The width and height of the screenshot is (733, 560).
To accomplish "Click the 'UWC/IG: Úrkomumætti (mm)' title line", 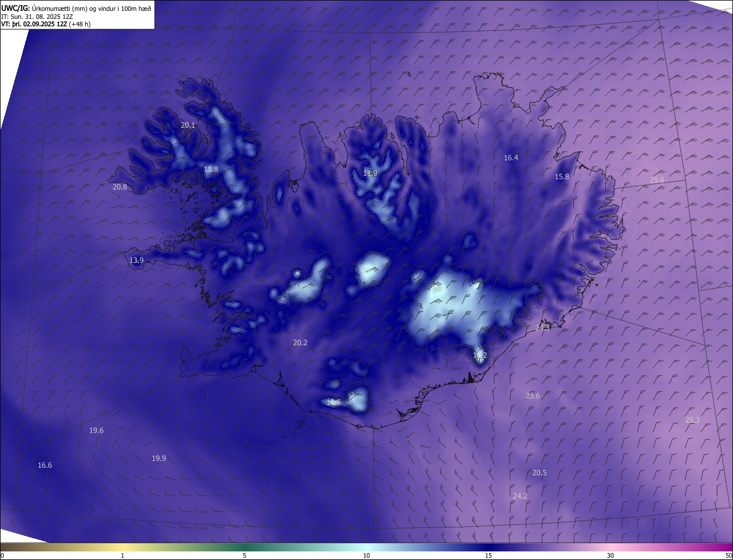I will 76,8.
